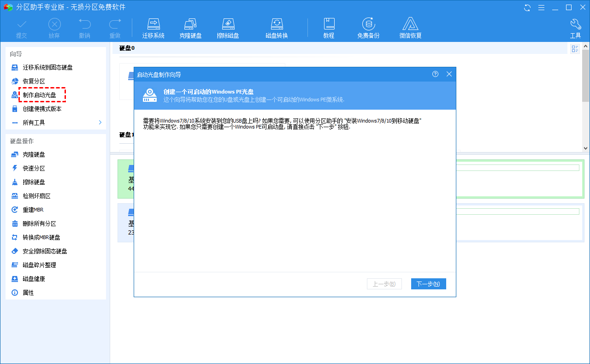Image resolution: width=590 pixels, height=364 pixels.
Task: Click the 硬盘操作 section header
Action: (x=22, y=141)
